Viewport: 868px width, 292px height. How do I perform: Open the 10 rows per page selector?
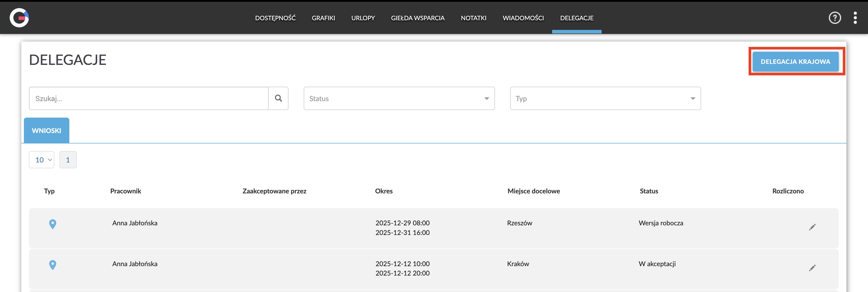(42, 160)
